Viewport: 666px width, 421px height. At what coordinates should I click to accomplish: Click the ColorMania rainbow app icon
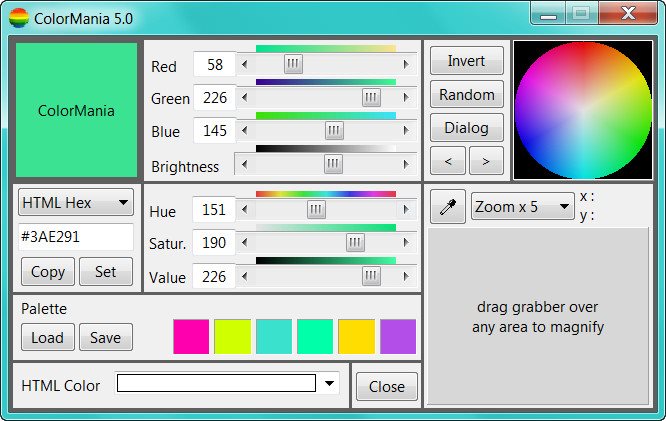coord(19,18)
